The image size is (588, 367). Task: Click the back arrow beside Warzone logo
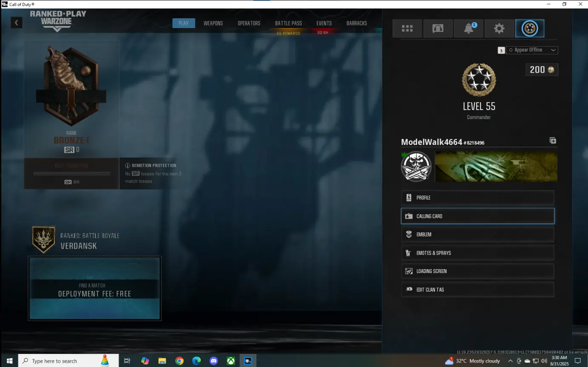16,23
